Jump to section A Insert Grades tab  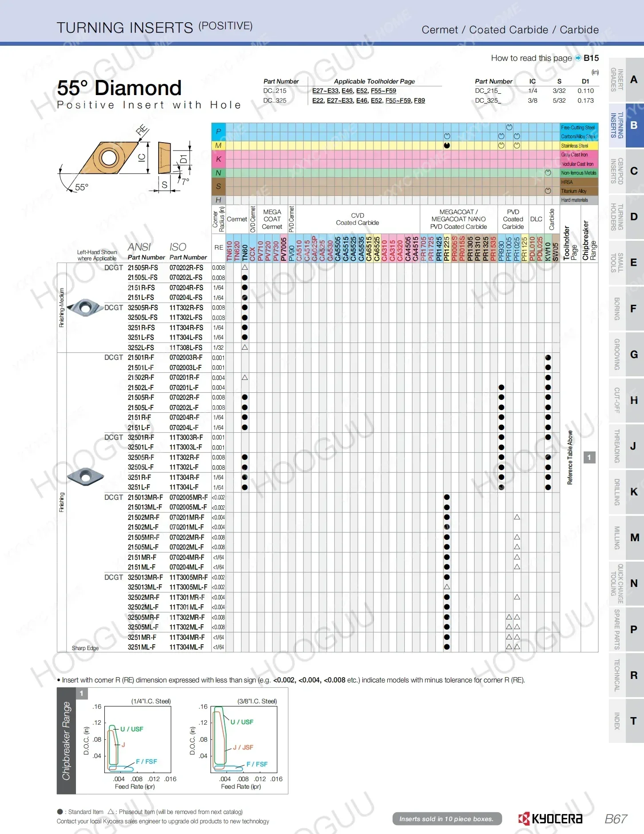(x=626, y=80)
